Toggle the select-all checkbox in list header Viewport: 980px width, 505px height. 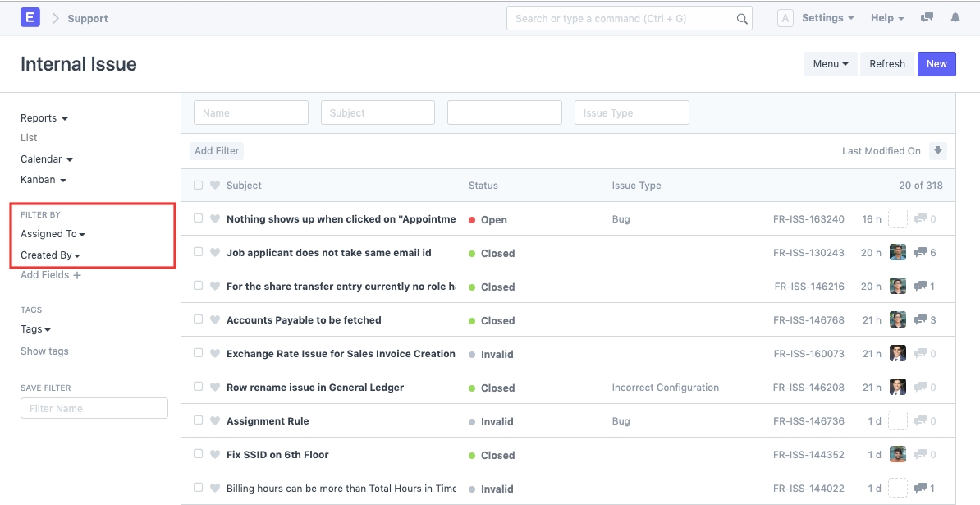tap(198, 186)
